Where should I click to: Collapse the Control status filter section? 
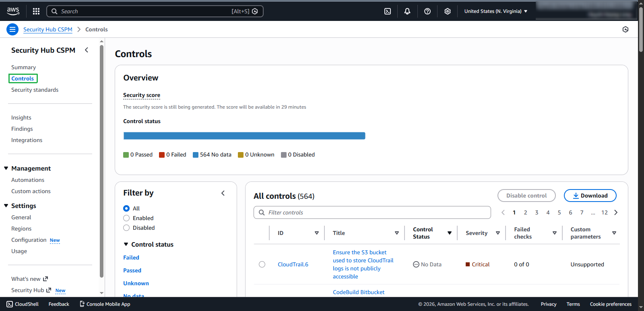pyautogui.click(x=126, y=244)
